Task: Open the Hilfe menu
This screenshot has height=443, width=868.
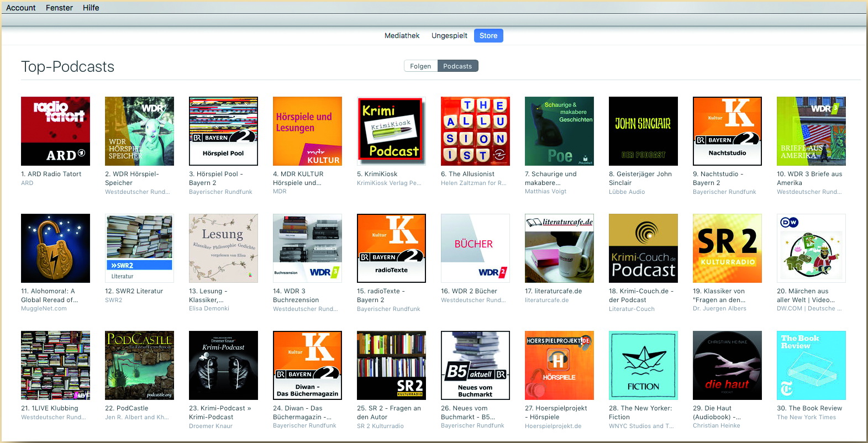Action: tap(91, 8)
